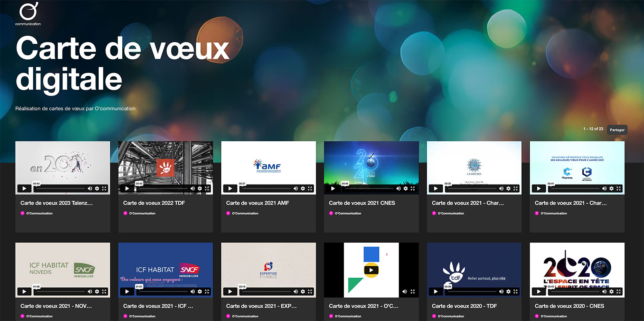Enter fullscreen on Expertise France video
Viewport: 644px width, 321px height.
tap(310, 292)
